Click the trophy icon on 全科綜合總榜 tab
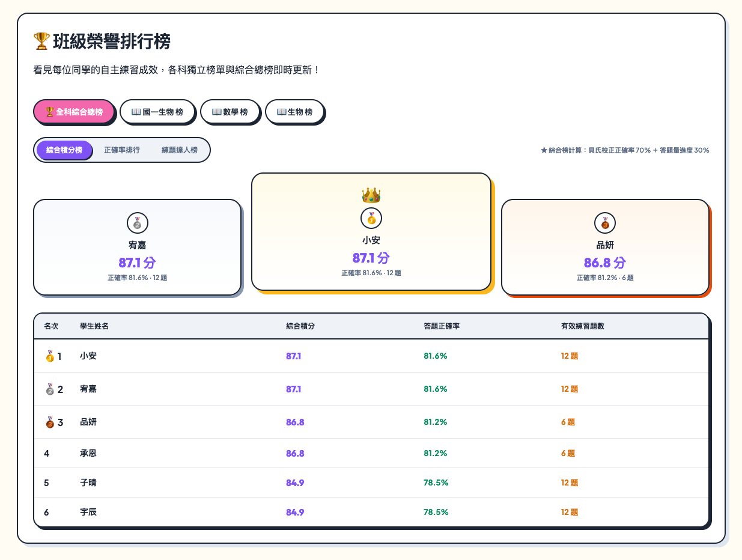 (50, 112)
